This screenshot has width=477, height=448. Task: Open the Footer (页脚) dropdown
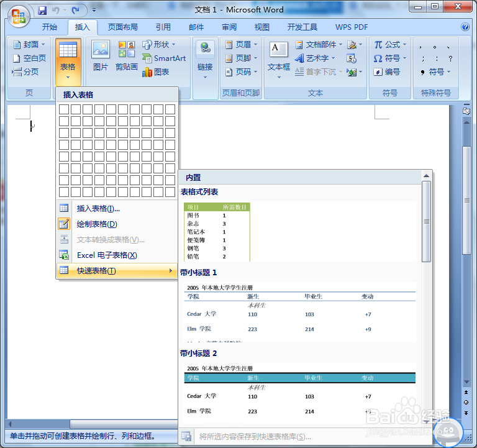(242, 58)
